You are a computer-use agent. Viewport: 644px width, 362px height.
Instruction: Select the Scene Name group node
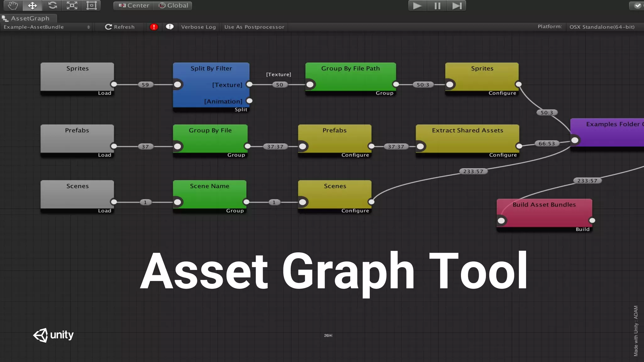pyautogui.click(x=209, y=197)
